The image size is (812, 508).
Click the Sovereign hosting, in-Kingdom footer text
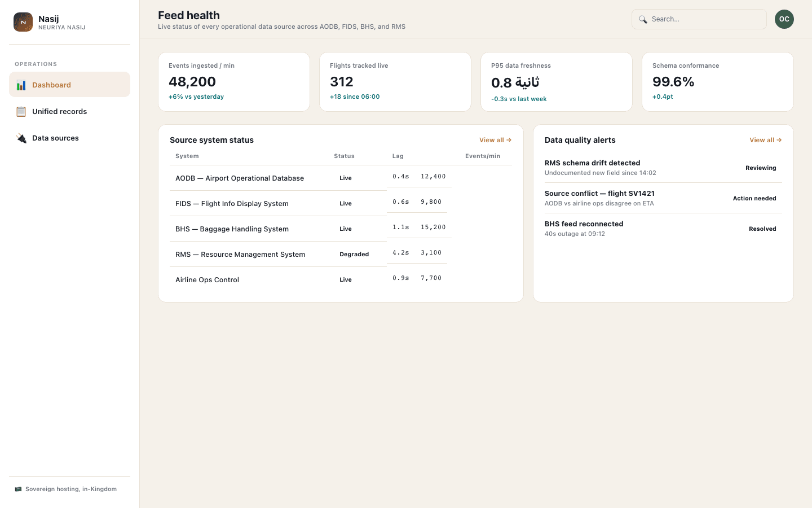[x=71, y=489]
